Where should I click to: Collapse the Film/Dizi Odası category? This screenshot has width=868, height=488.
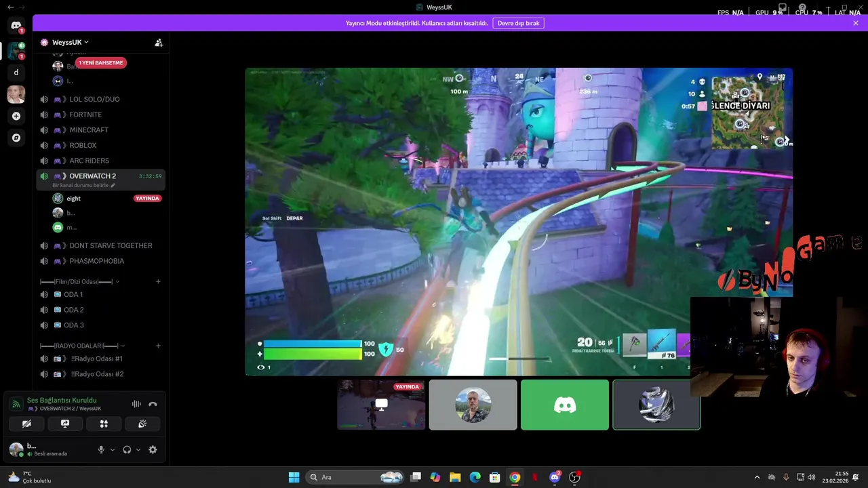79,281
